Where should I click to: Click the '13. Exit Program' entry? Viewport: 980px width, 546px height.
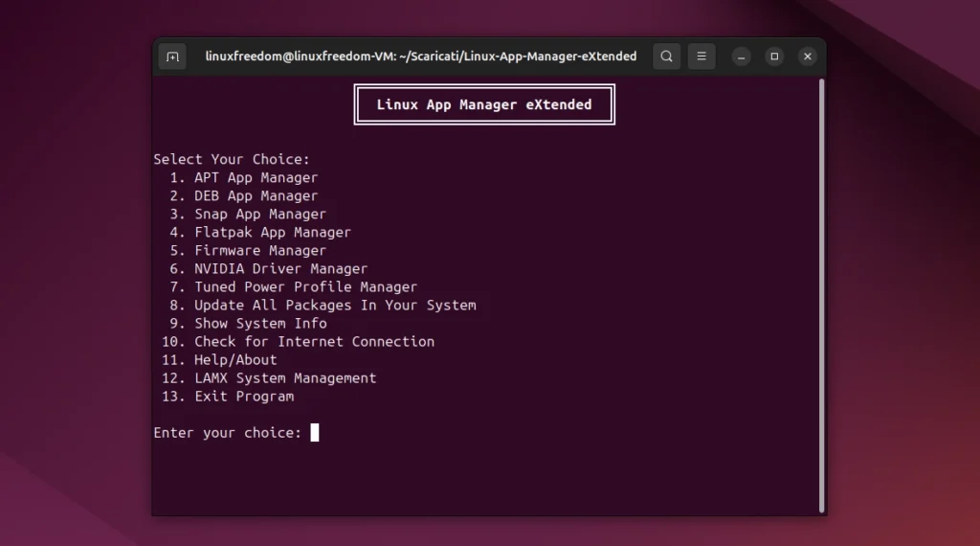pos(228,397)
